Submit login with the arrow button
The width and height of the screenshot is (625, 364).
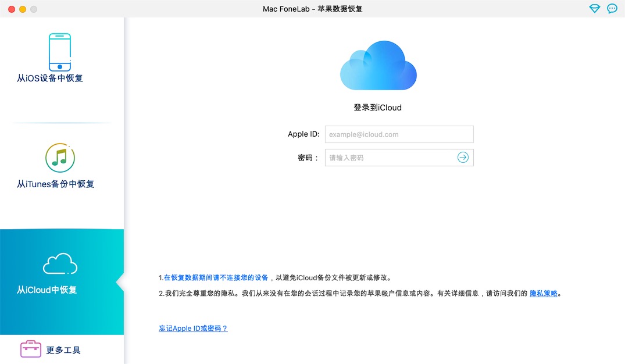[x=463, y=158]
